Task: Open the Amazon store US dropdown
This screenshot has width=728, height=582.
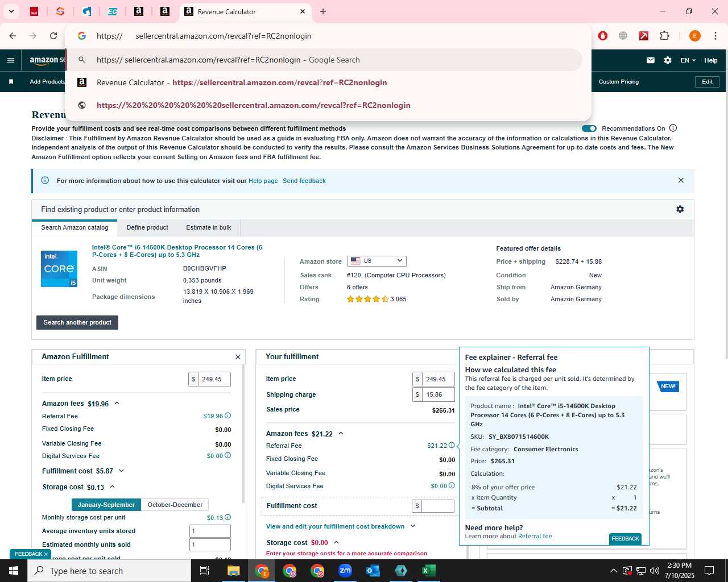Action: coord(377,261)
